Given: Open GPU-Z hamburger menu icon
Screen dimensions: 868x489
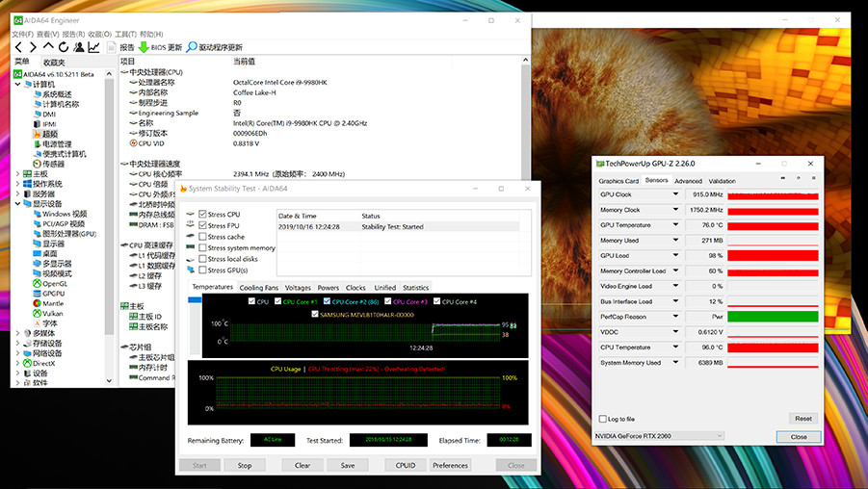Looking at the screenshot, I should (x=813, y=178).
